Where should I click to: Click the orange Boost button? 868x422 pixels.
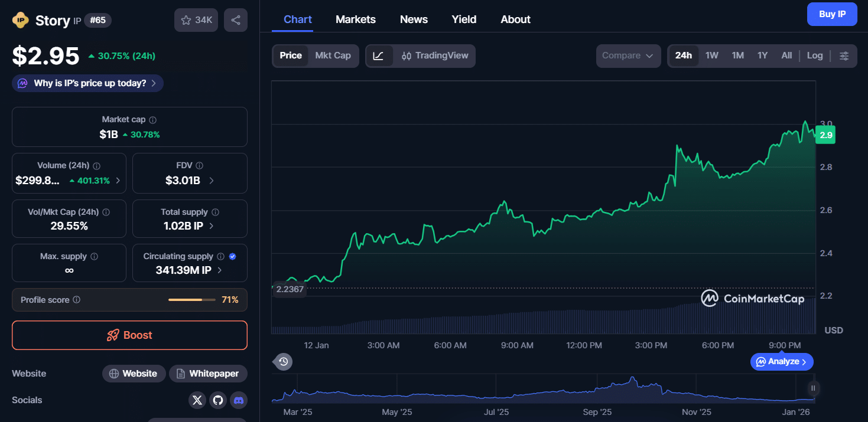pos(129,335)
